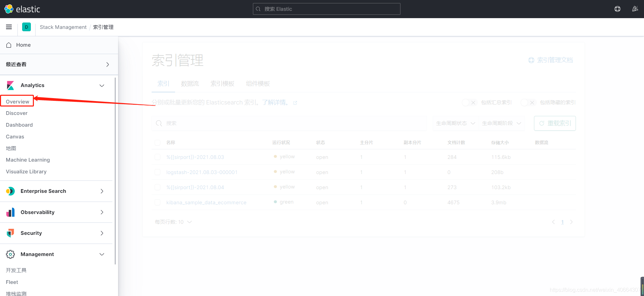Switch to the 数据流 tab
The image size is (644, 296).
pos(190,84)
